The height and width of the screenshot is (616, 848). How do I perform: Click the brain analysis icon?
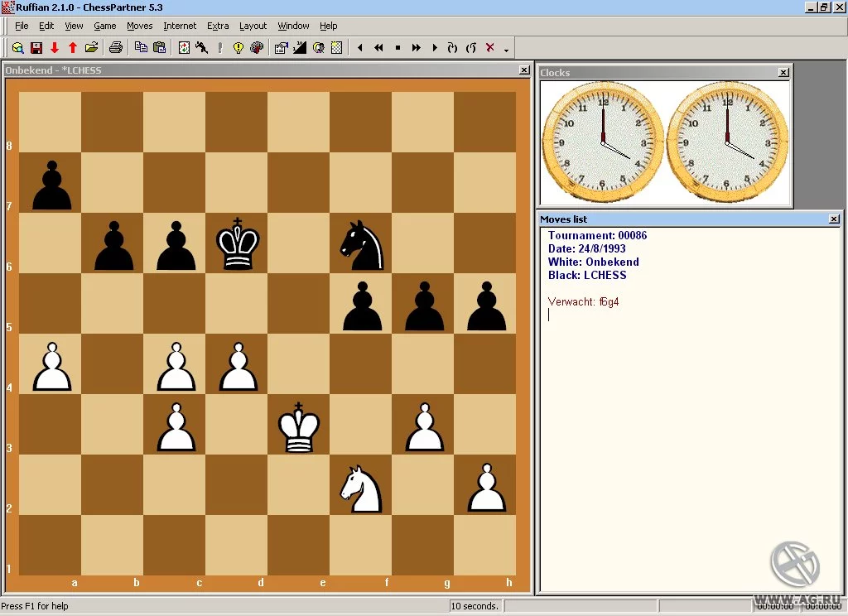click(x=257, y=47)
